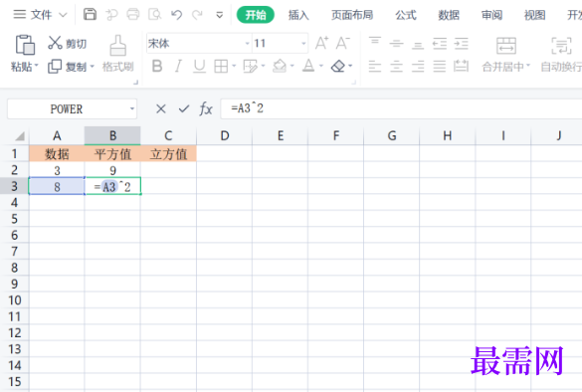This screenshot has height=392, width=582.
Task: Open the 合并居中 dropdown arrow
Action: pos(528,66)
